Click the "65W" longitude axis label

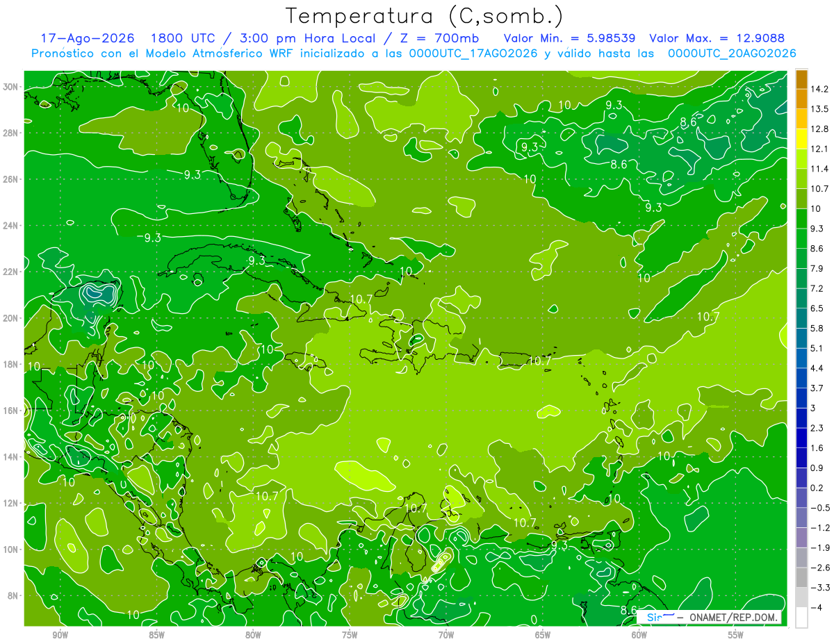(543, 635)
